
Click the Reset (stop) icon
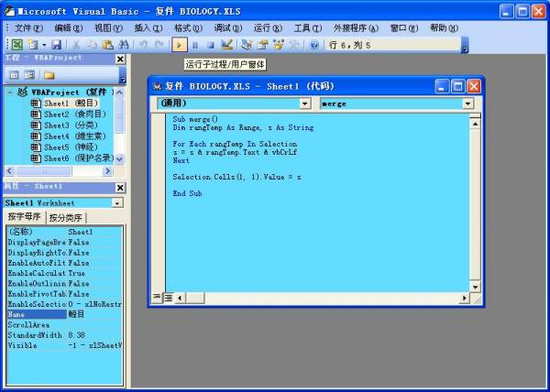point(211,45)
